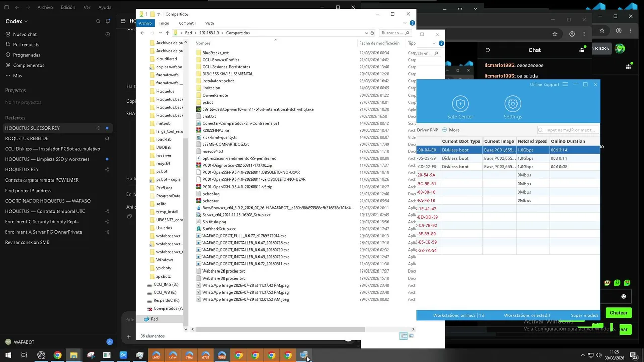
Task: Open emoji picker in chat input
Action: coord(624,296)
